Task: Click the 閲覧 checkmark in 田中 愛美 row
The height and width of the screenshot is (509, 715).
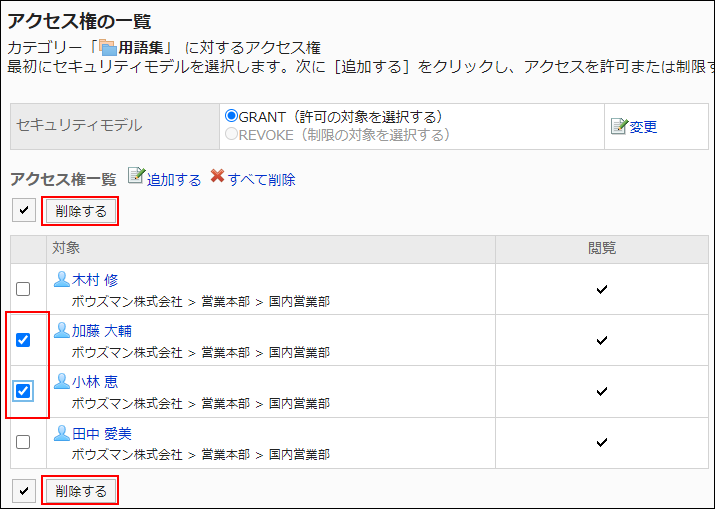Action: (602, 442)
